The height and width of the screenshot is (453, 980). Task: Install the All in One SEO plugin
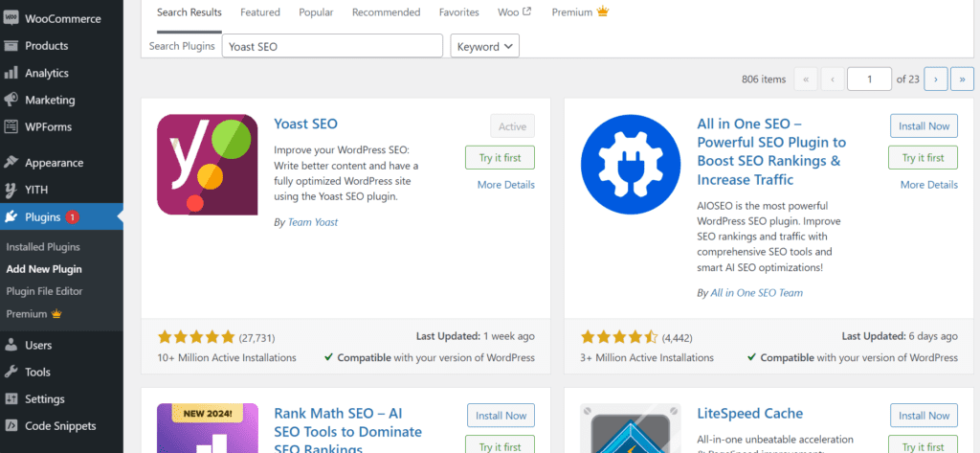tap(924, 125)
